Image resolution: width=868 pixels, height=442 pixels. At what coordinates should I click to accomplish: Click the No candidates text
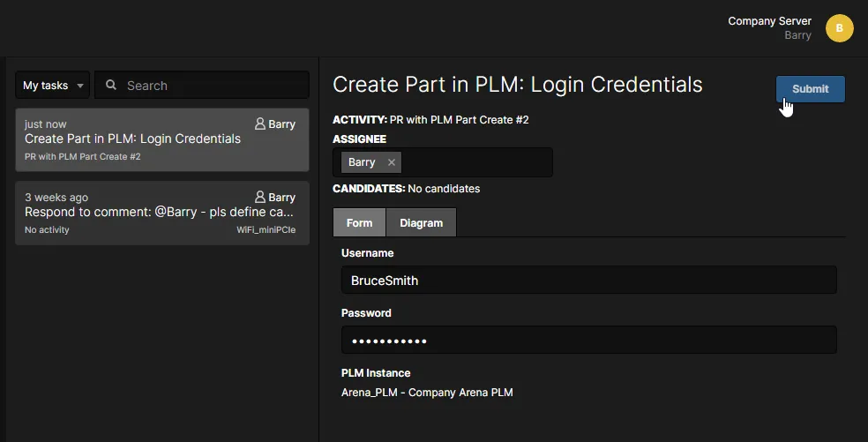coord(444,189)
